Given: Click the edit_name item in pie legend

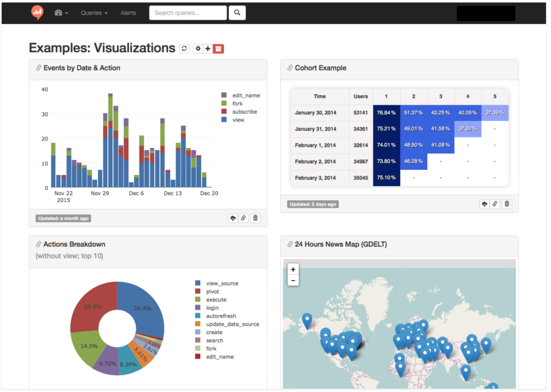Looking at the screenshot, I should click(214, 357).
